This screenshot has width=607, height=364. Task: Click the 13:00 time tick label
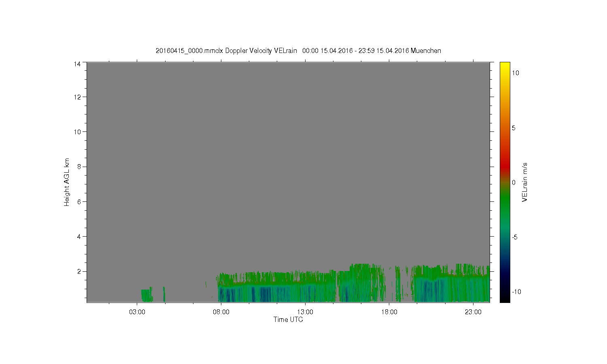click(305, 312)
